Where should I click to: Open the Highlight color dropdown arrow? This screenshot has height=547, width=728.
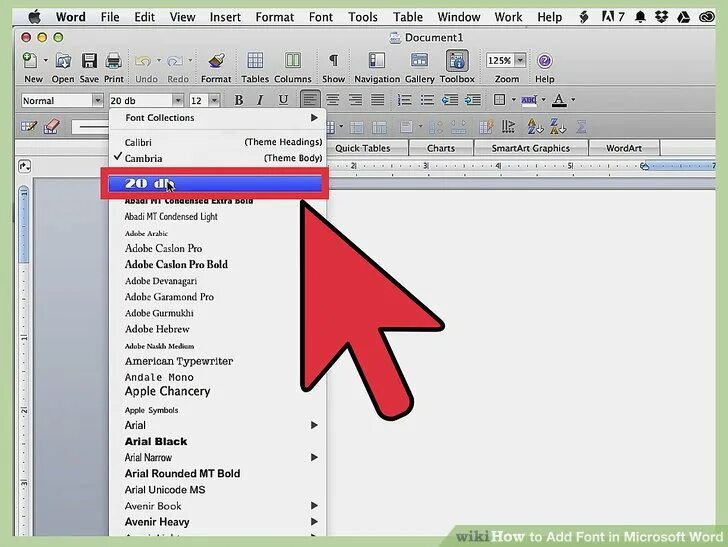[543, 99]
